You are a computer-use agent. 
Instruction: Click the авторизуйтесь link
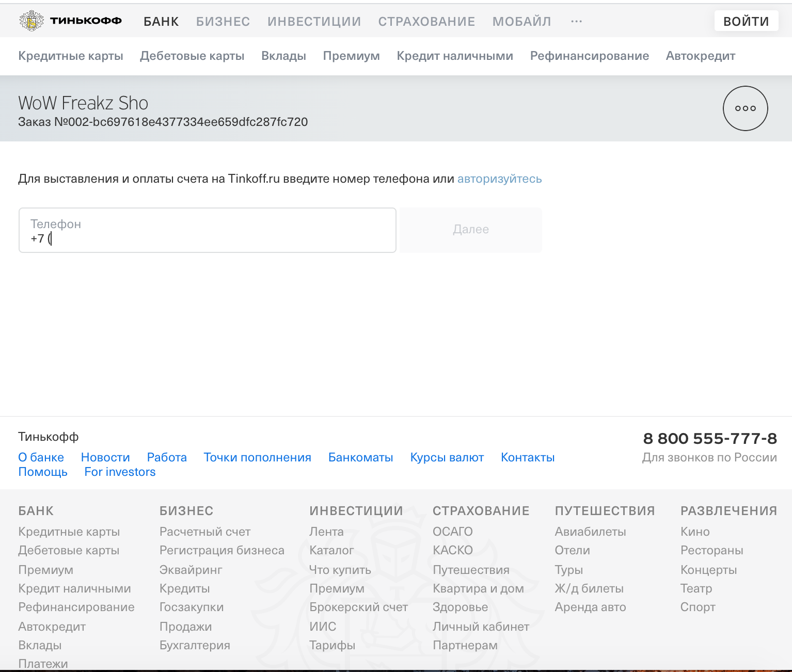point(500,179)
